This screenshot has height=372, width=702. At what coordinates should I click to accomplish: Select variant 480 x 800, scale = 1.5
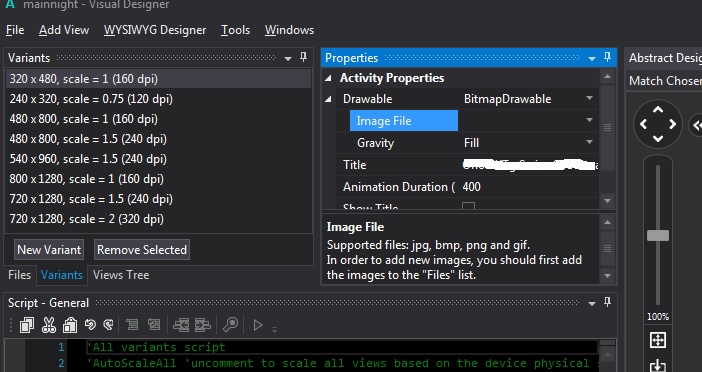[158, 139]
